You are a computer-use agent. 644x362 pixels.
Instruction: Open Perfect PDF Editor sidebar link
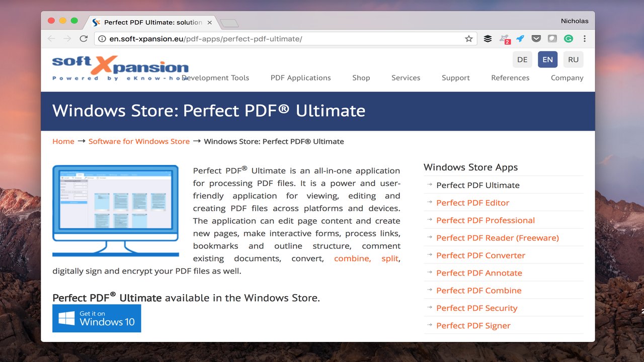click(473, 203)
